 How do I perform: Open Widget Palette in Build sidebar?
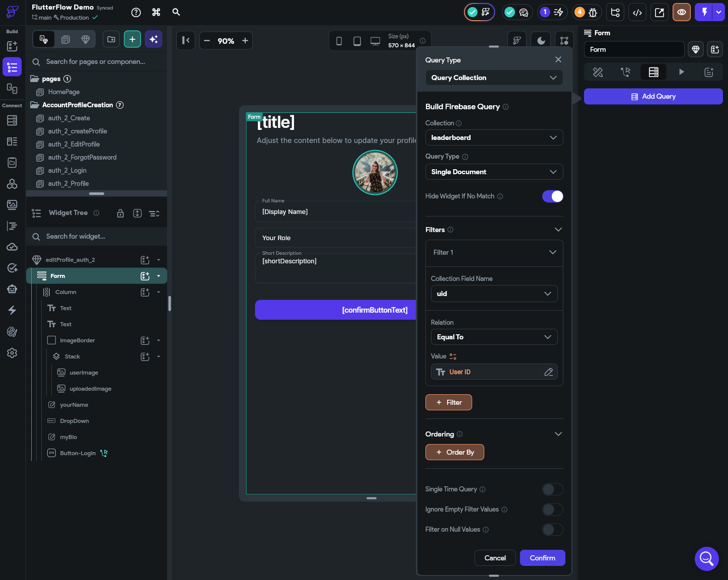click(12, 46)
